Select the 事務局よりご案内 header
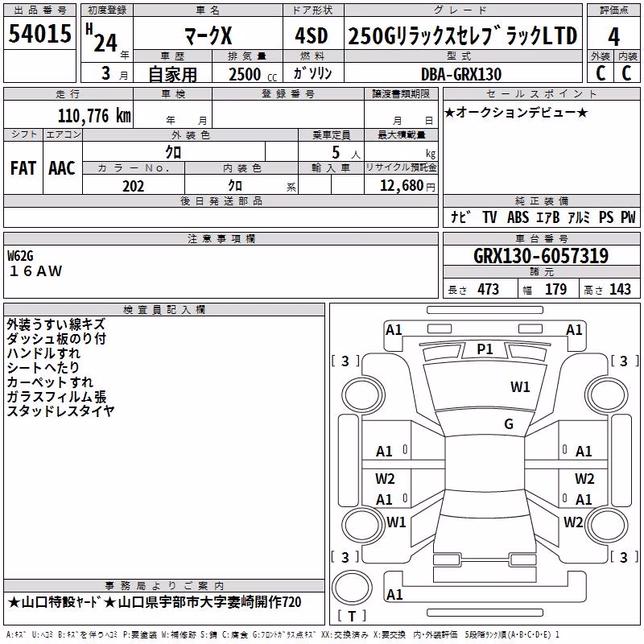This screenshot has height=644, width=644. [164, 585]
